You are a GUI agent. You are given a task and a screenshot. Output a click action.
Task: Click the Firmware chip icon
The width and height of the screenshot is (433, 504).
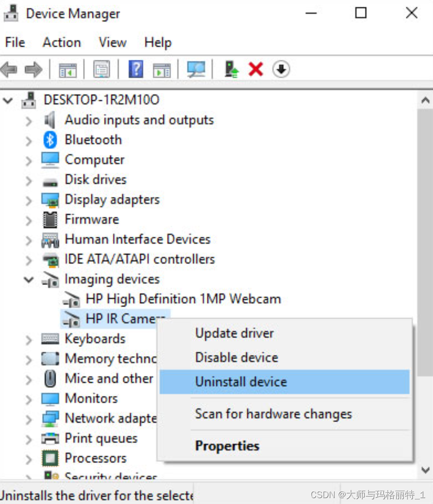[50, 220]
